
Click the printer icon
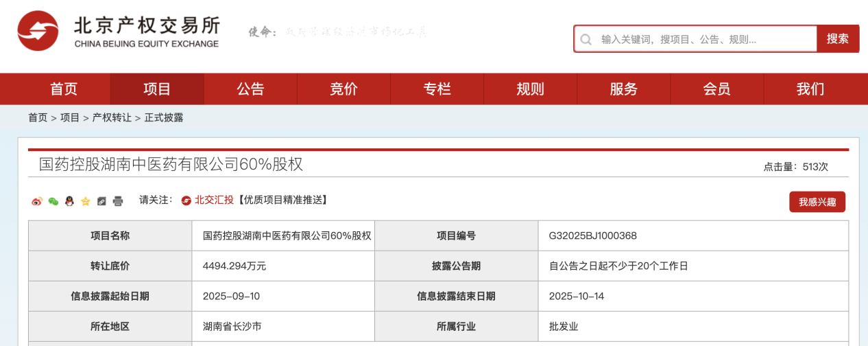(118, 201)
